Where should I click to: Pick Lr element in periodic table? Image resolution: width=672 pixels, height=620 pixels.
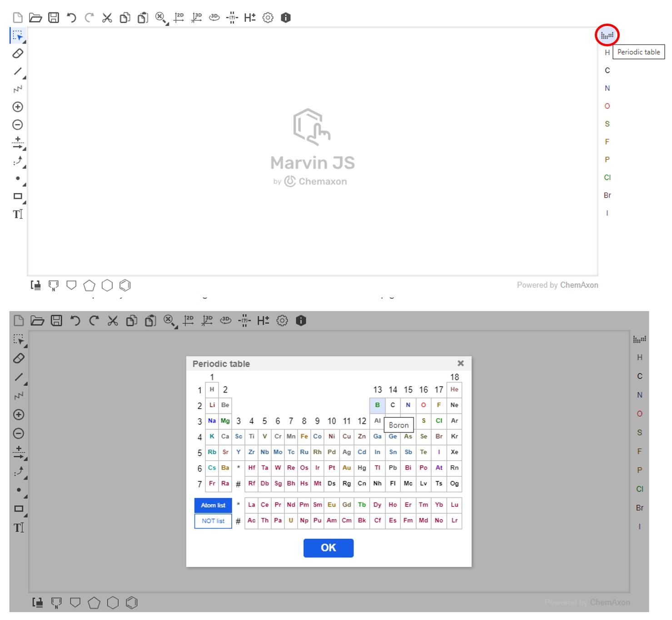pyautogui.click(x=454, y=521)
